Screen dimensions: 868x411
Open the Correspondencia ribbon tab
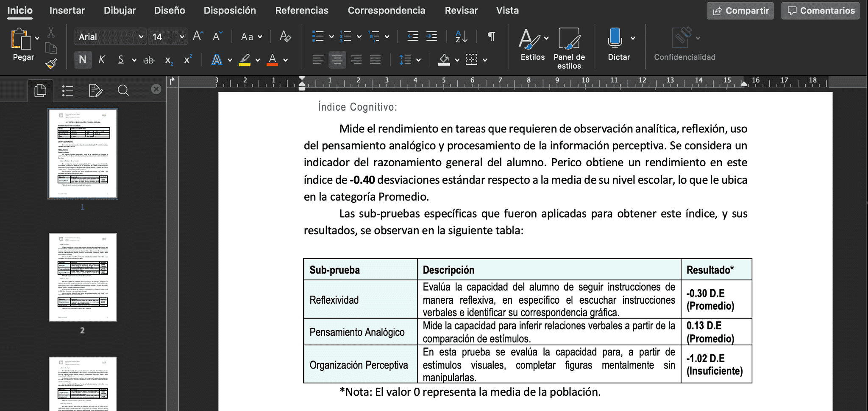[387, 10]
